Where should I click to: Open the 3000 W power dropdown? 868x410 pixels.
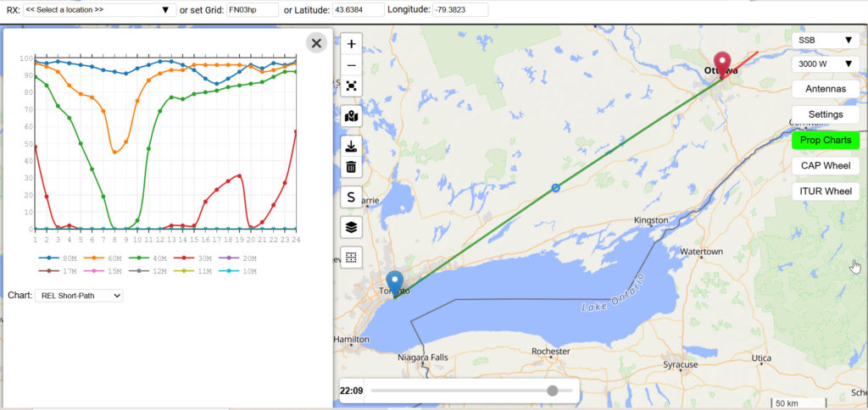click(826, 64)
